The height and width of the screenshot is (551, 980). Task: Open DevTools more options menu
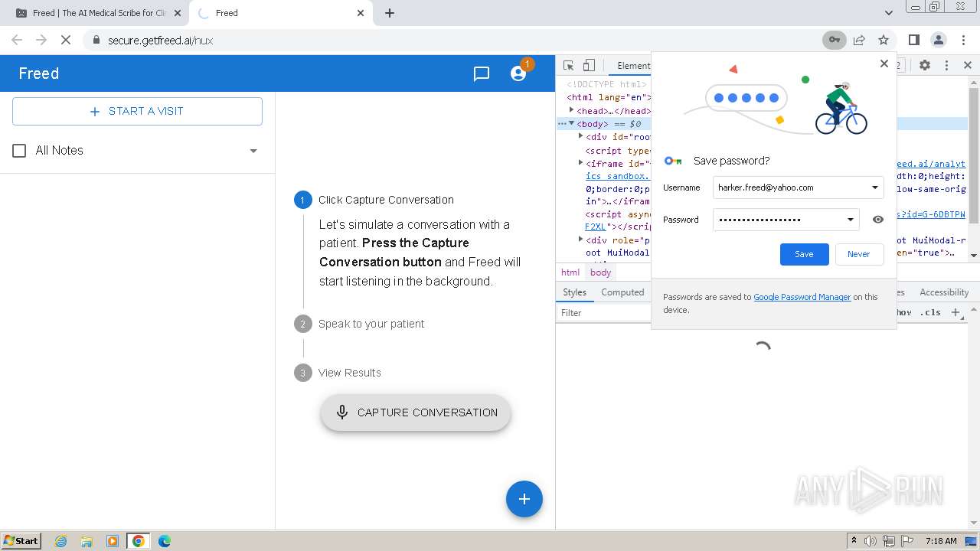click(946, 66)
